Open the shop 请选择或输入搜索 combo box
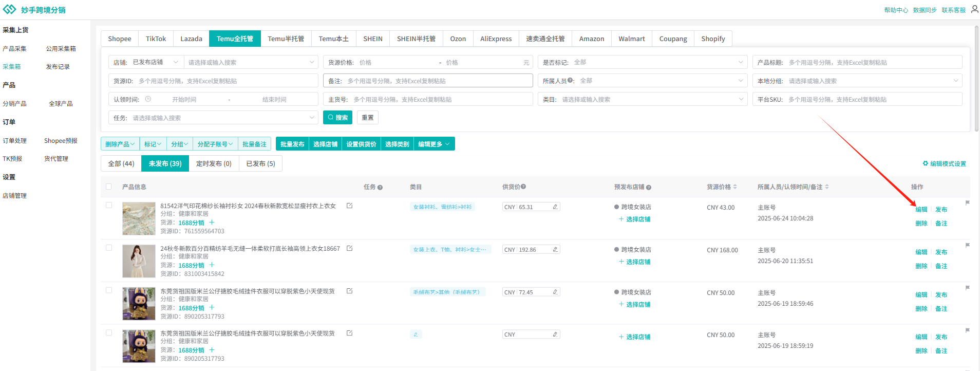 coord(251,62)
